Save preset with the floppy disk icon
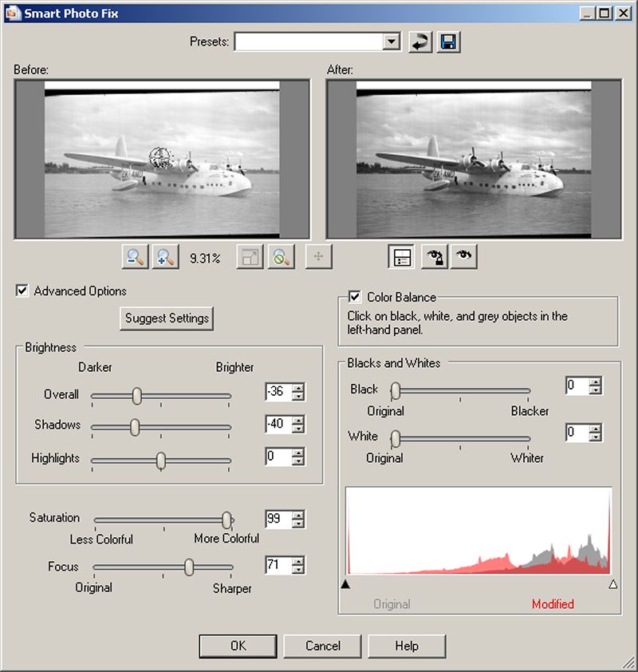The height and width of the screenshot is (672, 638). [x=448, y=42]
